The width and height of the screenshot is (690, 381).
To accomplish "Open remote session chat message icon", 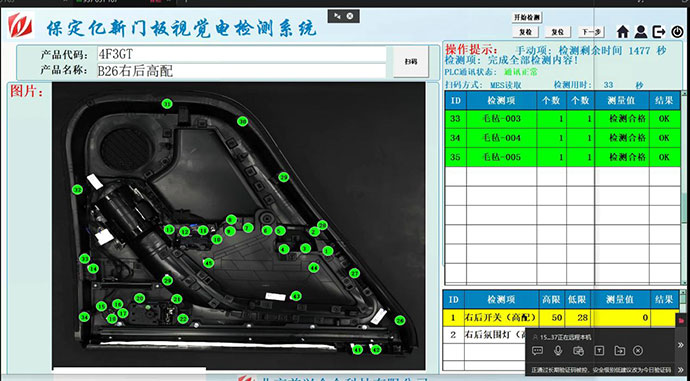I will pos(537,351).
